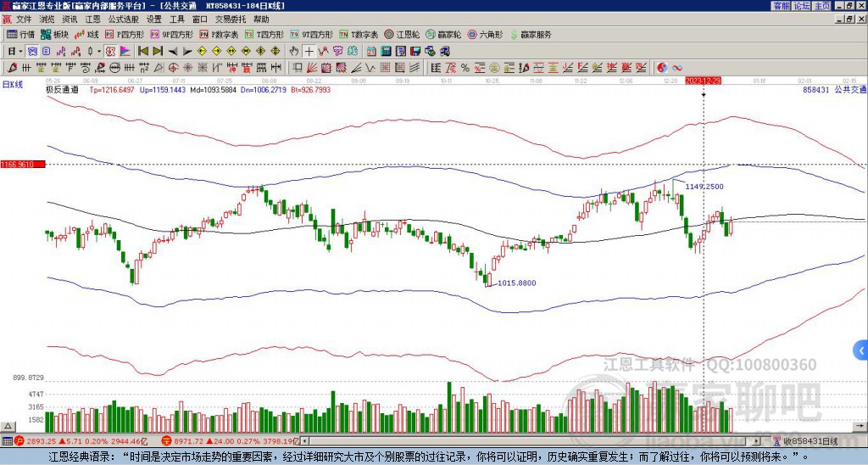The width and height of the screenshot is (868, 465).
Task: Select the percent % line tool
Action: pos(465,68)
